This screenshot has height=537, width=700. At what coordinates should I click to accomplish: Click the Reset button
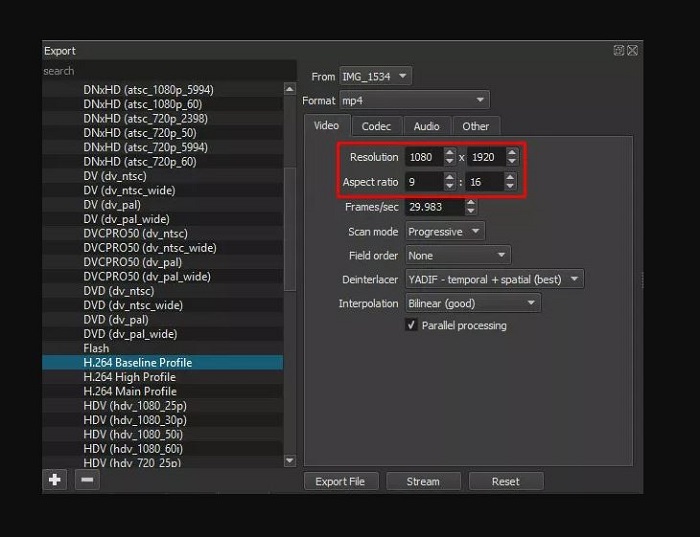click(x=505, y=481)
